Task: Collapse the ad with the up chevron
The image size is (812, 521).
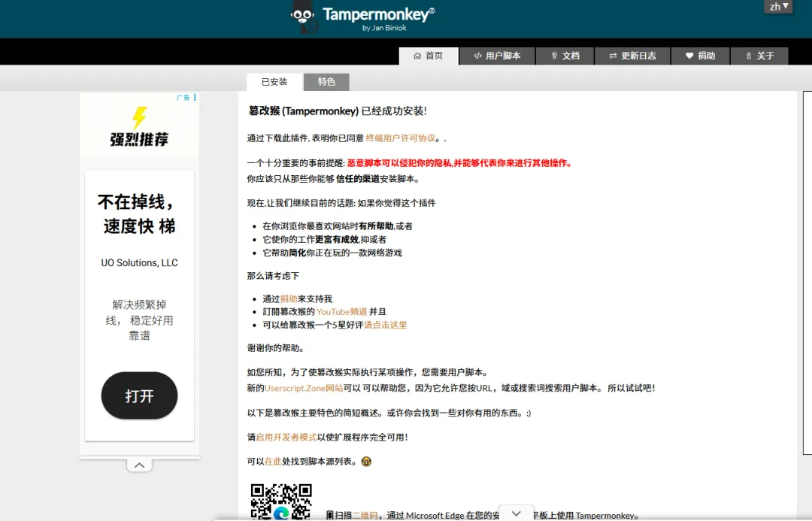Action: coord(139,465)
